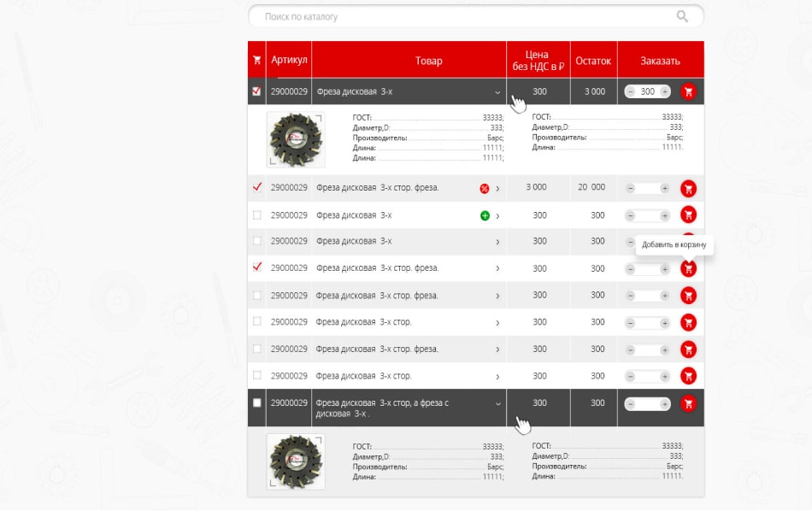Click cart button under the Добавить в корзину tooltip
This screenshot has width=812, height=511.
tap(688, 268)
